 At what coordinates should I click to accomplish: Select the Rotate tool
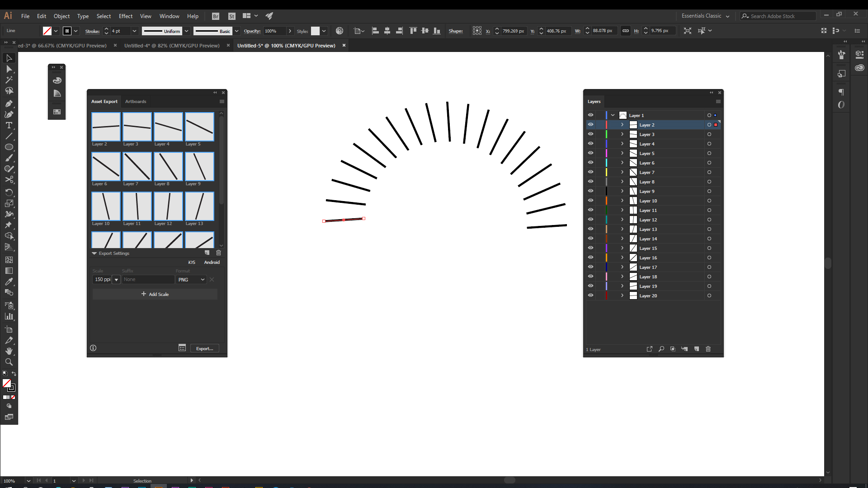pyautogui.click(x=9, y=192)
